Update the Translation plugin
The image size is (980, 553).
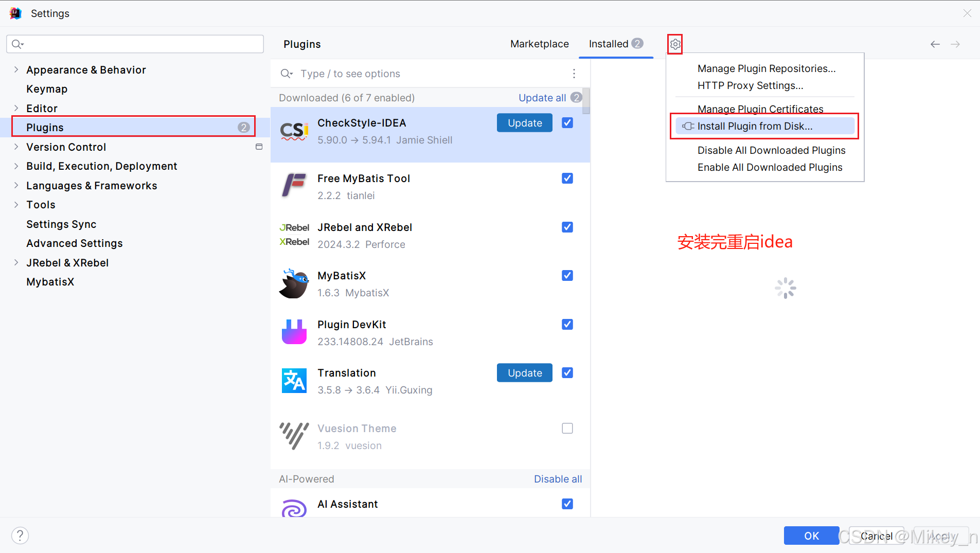click(x=525, y=373)
